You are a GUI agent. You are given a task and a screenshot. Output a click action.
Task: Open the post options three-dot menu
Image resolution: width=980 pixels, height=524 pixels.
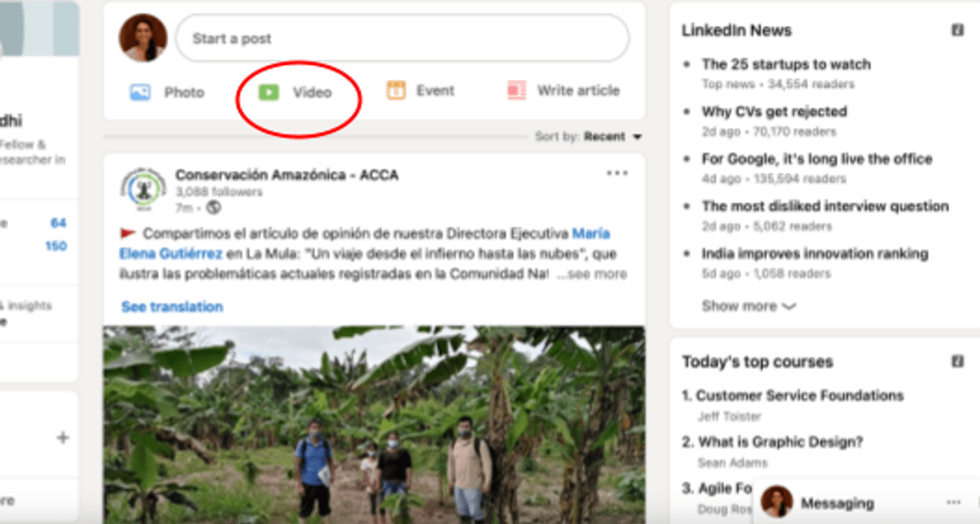[x=618, y=173]
